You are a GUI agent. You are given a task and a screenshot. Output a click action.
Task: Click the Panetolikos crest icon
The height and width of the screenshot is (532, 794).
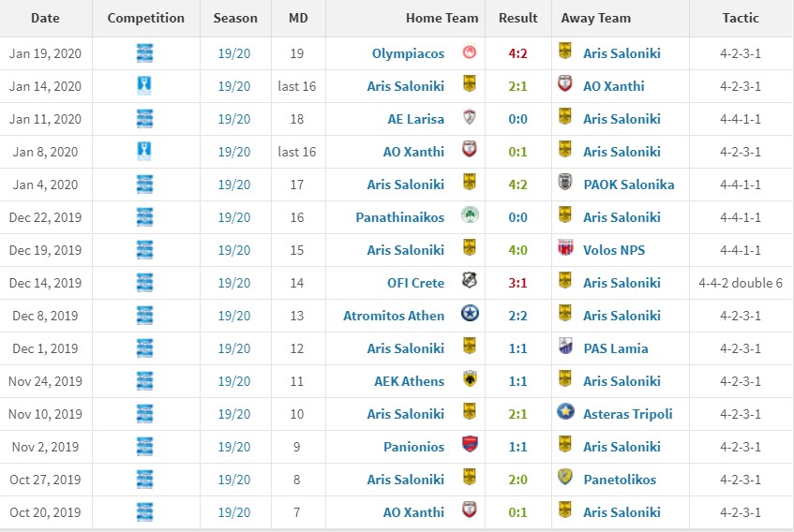point(565,478)
